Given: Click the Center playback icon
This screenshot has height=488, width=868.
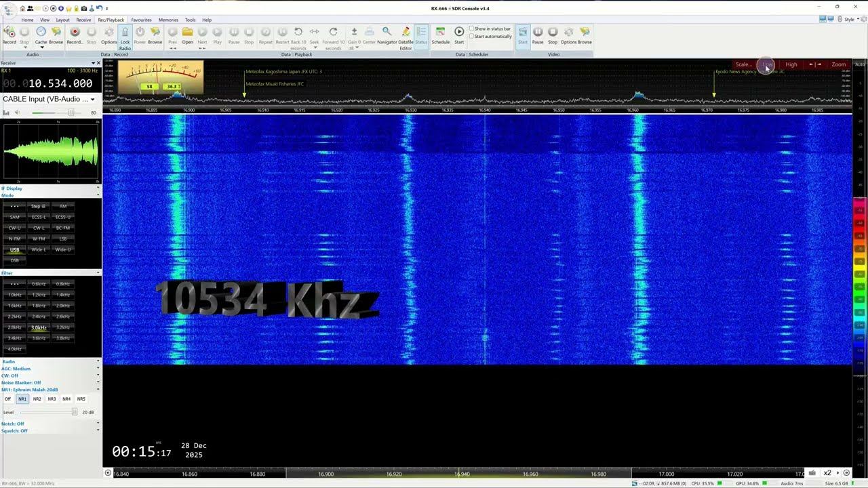Looking at the screenshot, I should coord(369,35).
